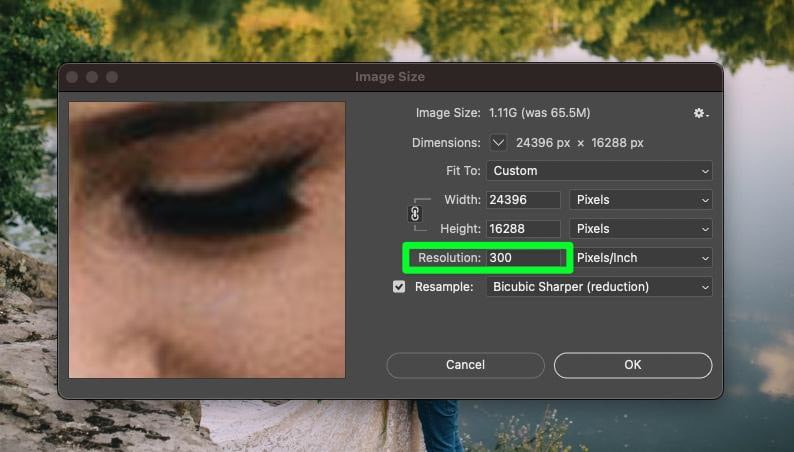Open the Bicubic Sharper resample method dropdown
Viewport: 794px width, 452px height.
pos(599,287)
